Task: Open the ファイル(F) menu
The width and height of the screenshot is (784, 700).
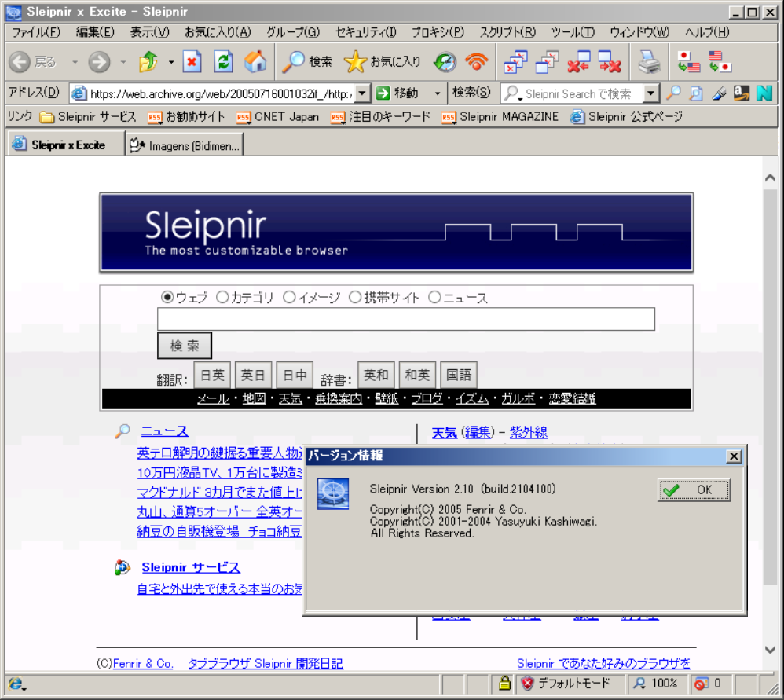Action: tap(36, 32)
